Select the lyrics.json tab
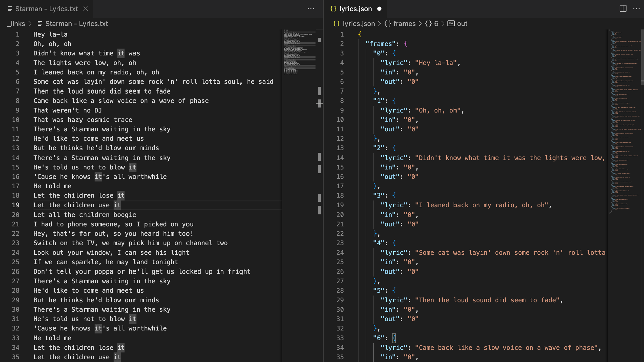 [x=356, y=9]
